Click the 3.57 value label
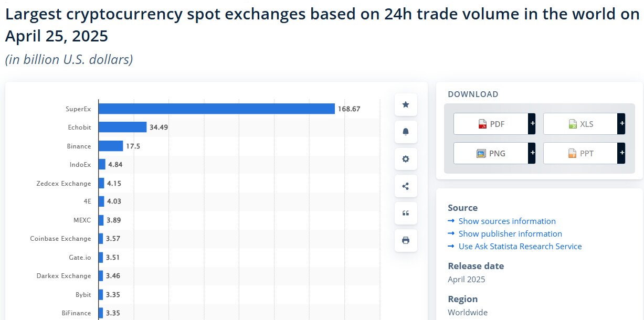644x320 pixels. pos(113,239)
